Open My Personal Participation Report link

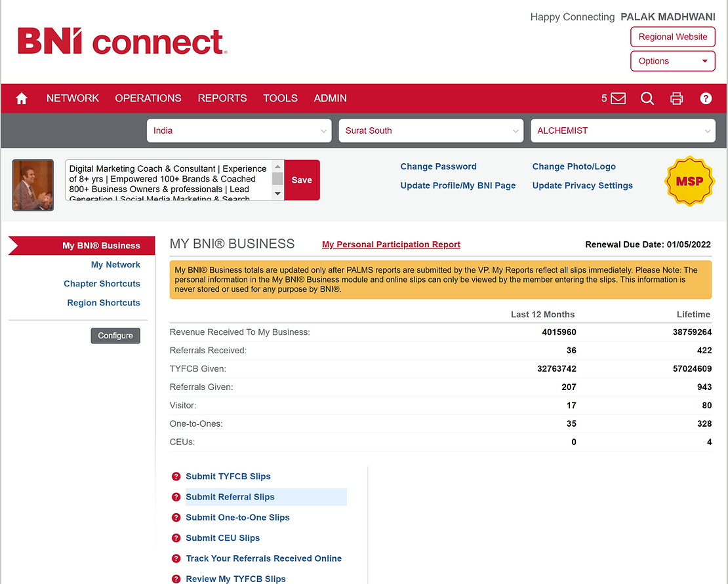point(391,244)
